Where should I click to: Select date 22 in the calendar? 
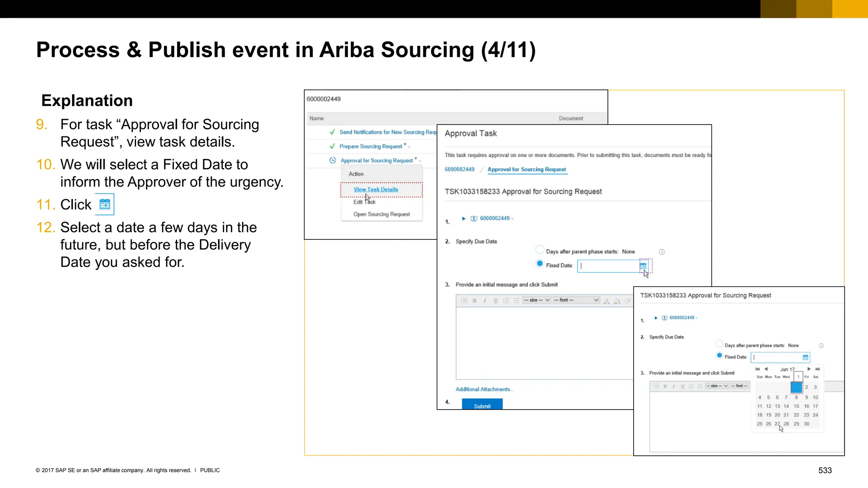tap(796, 415)
